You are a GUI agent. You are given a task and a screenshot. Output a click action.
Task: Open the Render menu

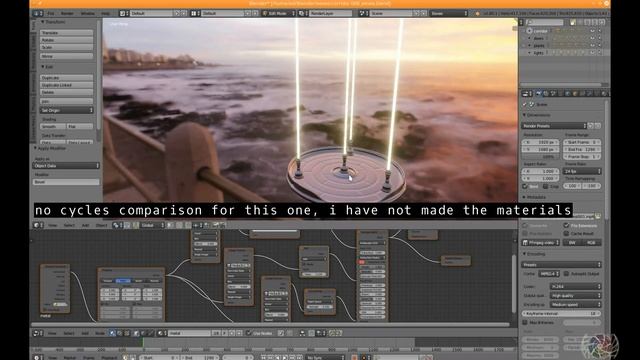tap(67, 13)
